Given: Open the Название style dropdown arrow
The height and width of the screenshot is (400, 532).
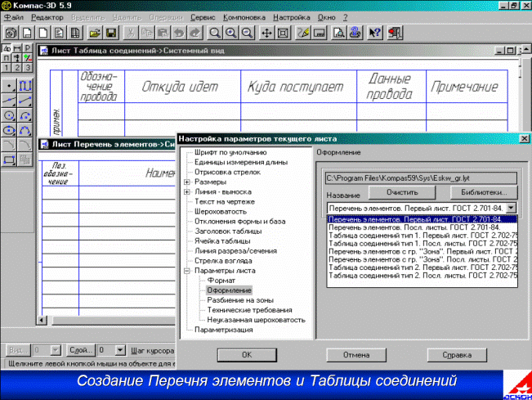Looking at the screenshot, I should (x=511, y=208).
